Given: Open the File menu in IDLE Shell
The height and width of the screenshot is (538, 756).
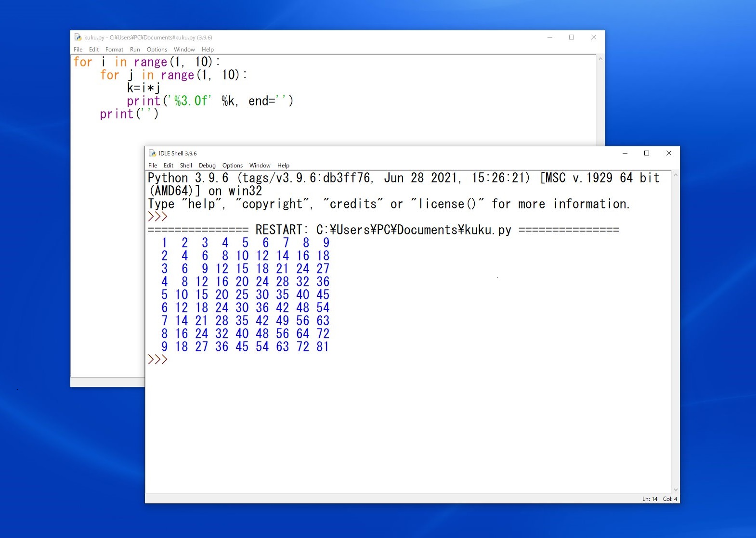Looking at the screenshot, I should (x=153, y=166).
